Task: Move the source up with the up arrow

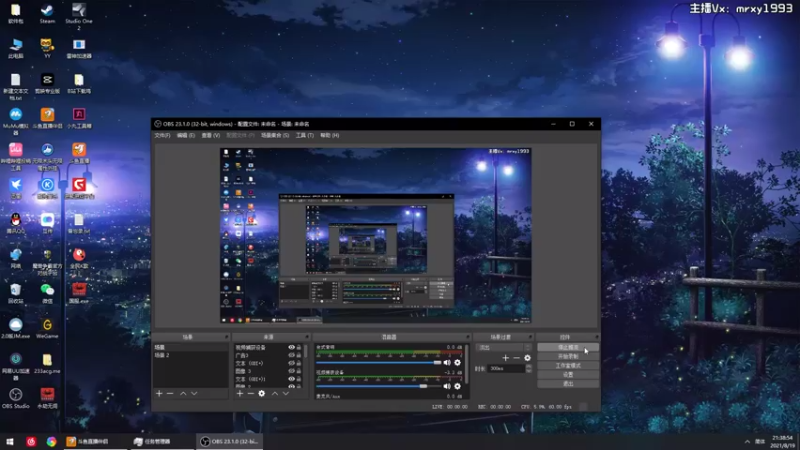Action: 275,393
